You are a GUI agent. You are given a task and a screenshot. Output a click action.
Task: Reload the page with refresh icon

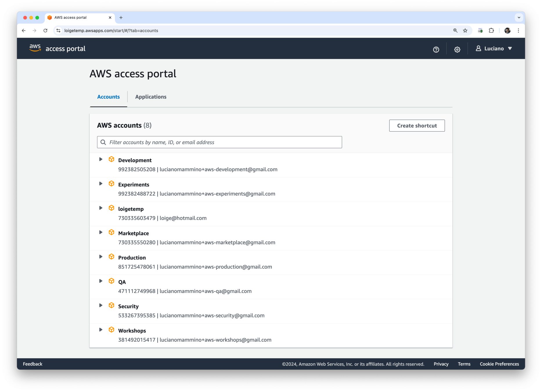45,30
